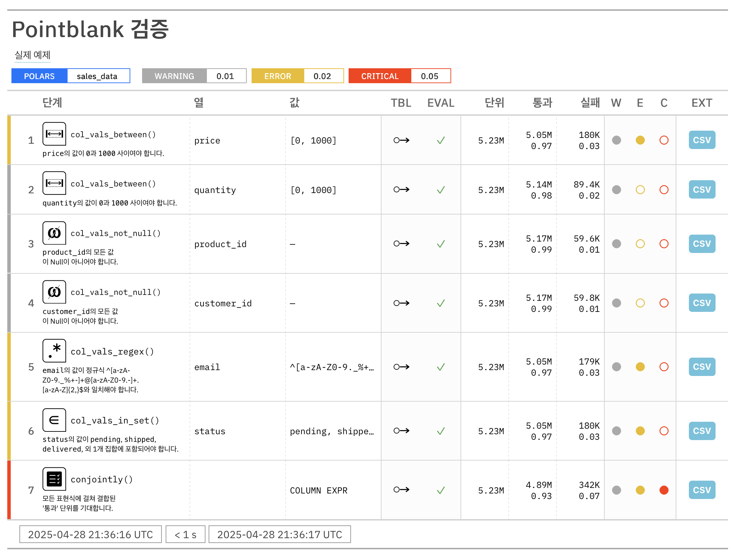Screen dimensions: 736x560
Task: Click the orange-red CRITICAL threshold label
Action: point(380,76)
